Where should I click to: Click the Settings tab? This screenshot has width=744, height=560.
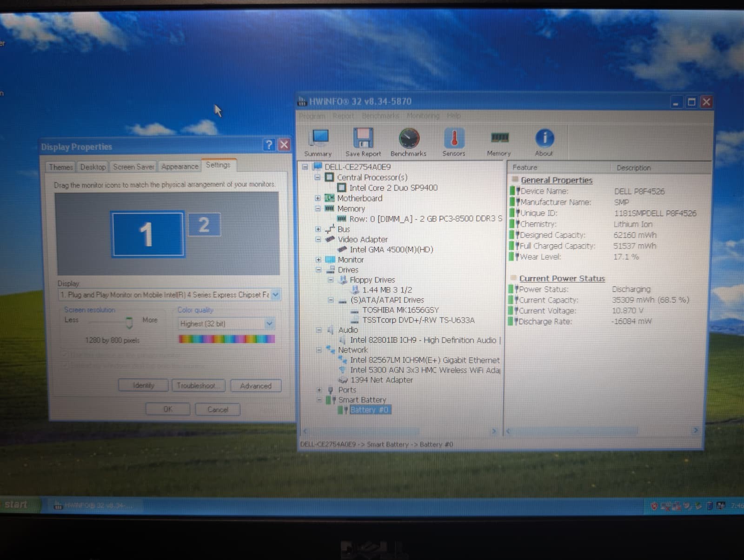click(x=218, y=165)
